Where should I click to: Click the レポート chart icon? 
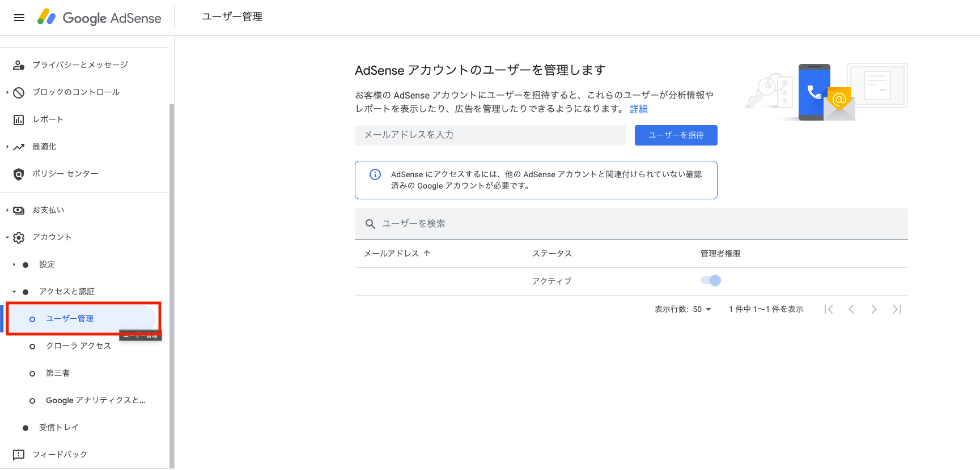click(x=19, y=119)
